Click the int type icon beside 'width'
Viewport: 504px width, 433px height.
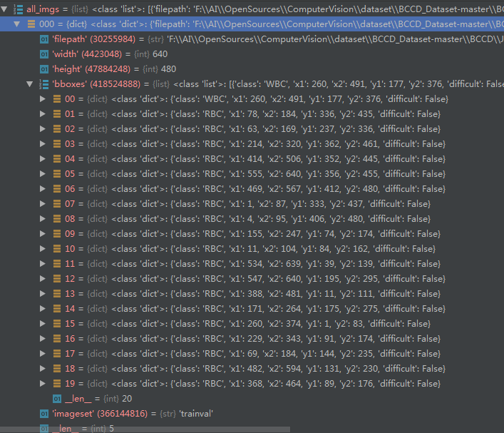pyautogui.click(x=44, y=54)
